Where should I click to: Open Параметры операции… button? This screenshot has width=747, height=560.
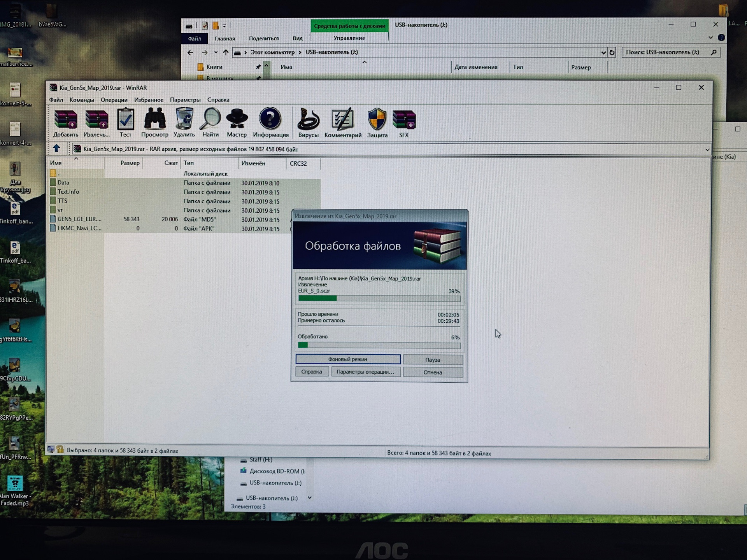point(365,372)
